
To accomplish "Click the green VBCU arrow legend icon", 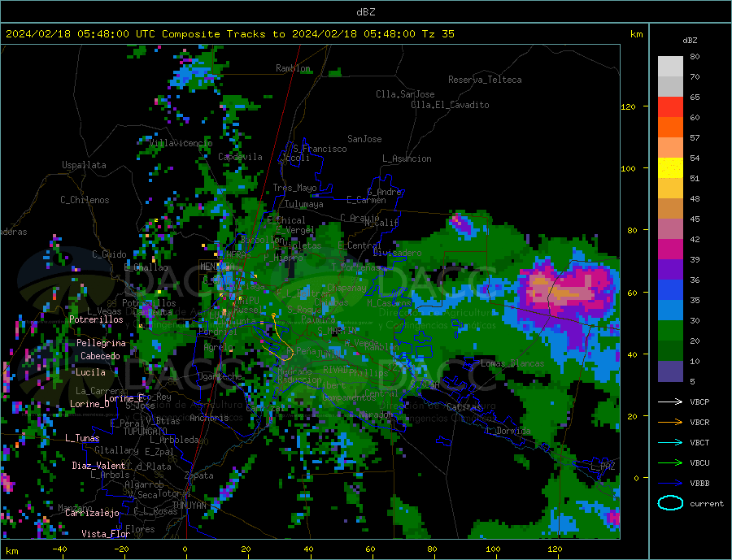I will pyautogui.click(x=670, y=463).
